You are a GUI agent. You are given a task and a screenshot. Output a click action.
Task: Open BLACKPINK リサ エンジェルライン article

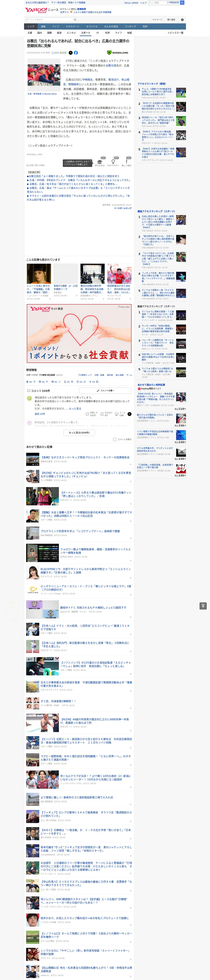point(86,571)
